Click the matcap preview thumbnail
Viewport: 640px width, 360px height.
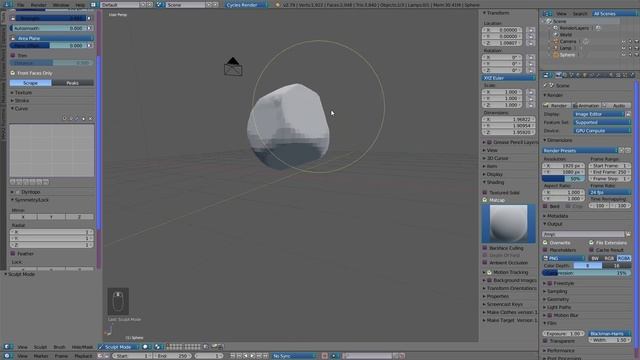coord(509,224)
